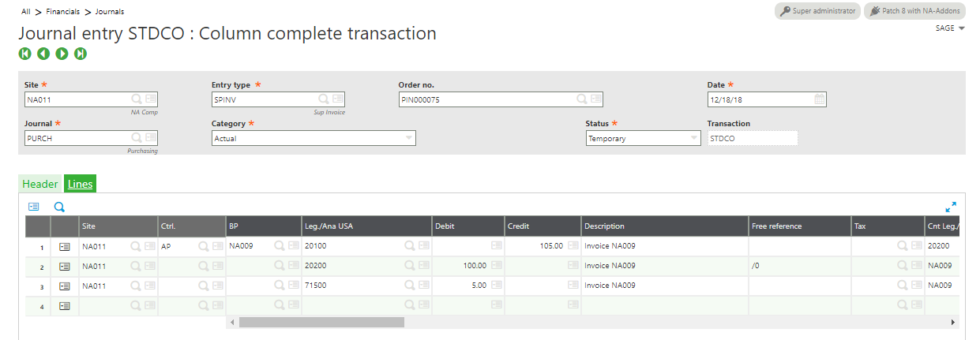Maximize the Lines grid view

coord(951,207)
